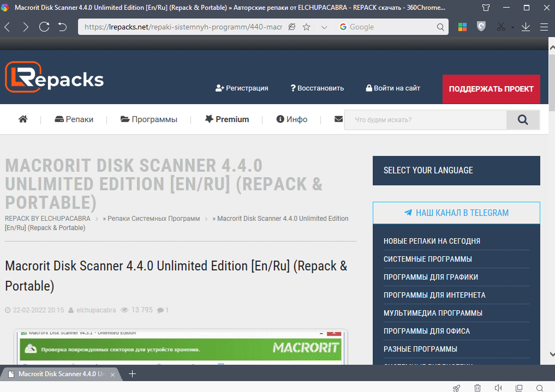
Task: Click Войти на сайт to log in
Action: pyautogui.click(x=393, y=88)
